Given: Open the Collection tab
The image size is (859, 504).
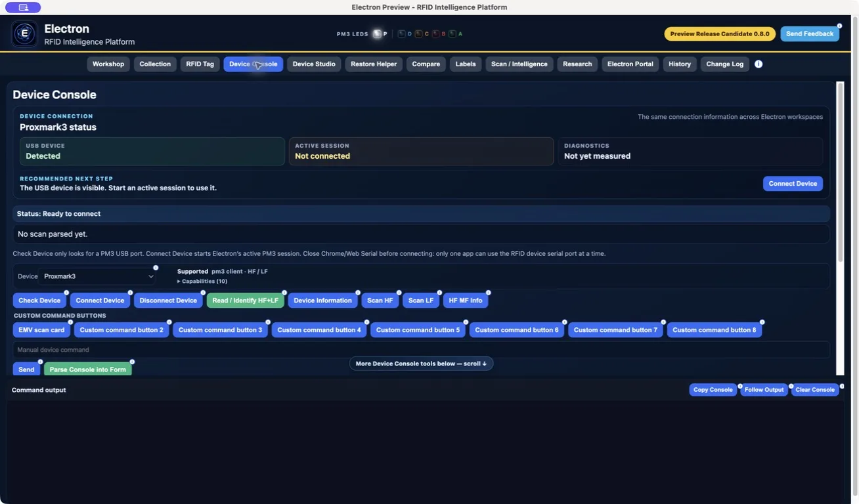Looking at the screenshot, I should pos(155,64).
